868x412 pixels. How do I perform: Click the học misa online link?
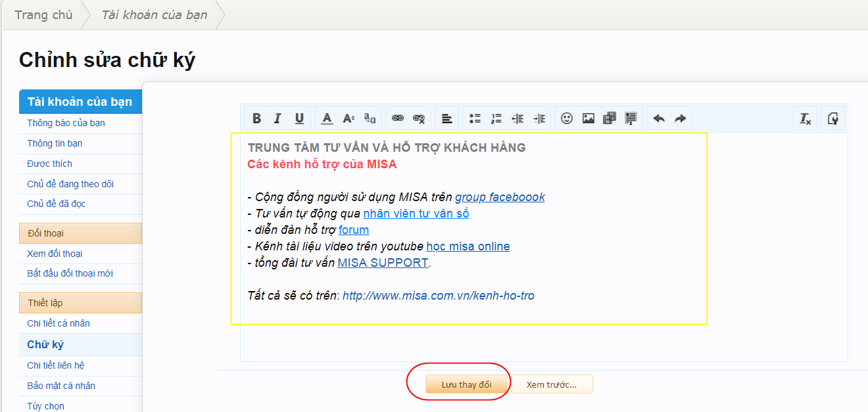pyautogui.click(x=468, y=246)
